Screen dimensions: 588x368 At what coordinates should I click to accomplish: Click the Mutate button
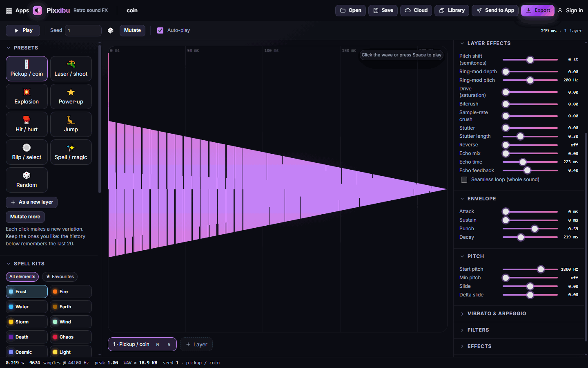point(132,31)
